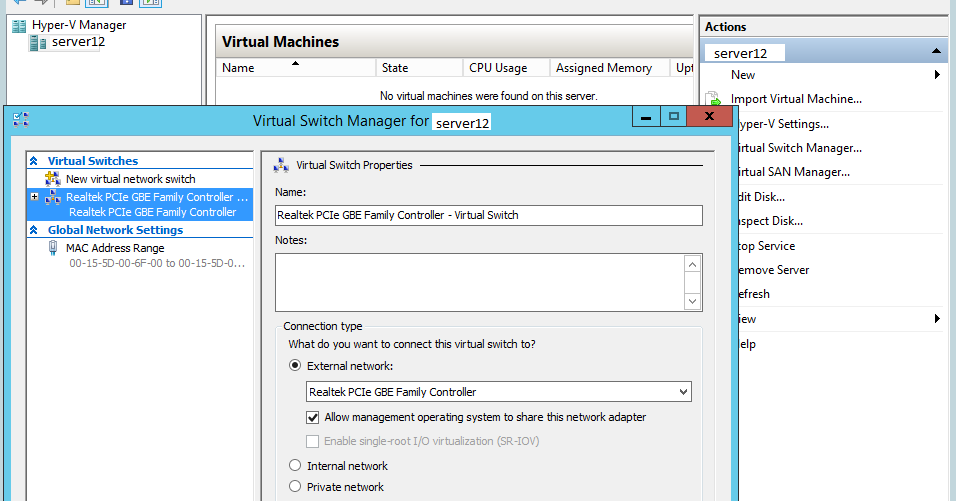Click the Realtek virtual switch network icon

(x=53, y=197)
